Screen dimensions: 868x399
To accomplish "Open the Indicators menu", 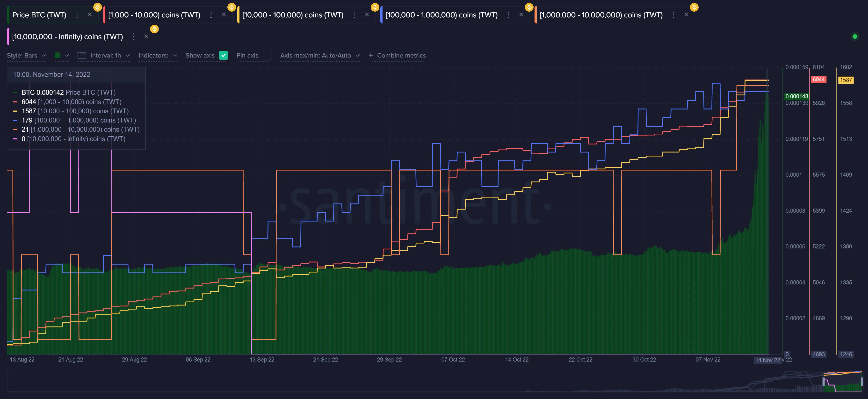I will pos(157,55).
